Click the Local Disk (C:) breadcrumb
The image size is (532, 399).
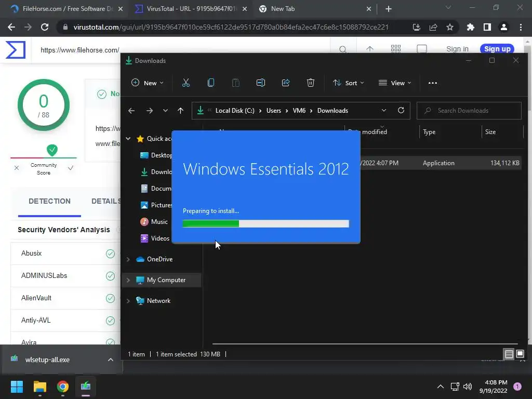235,111
